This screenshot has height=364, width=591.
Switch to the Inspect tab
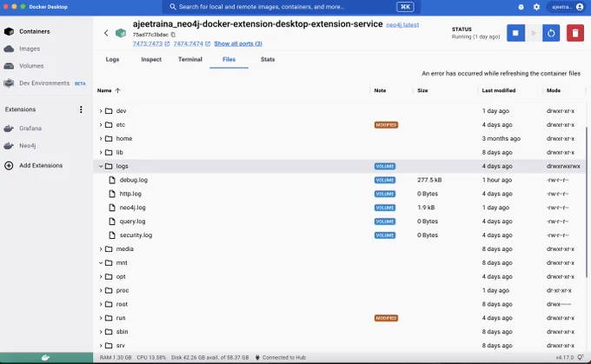point(151,60)
